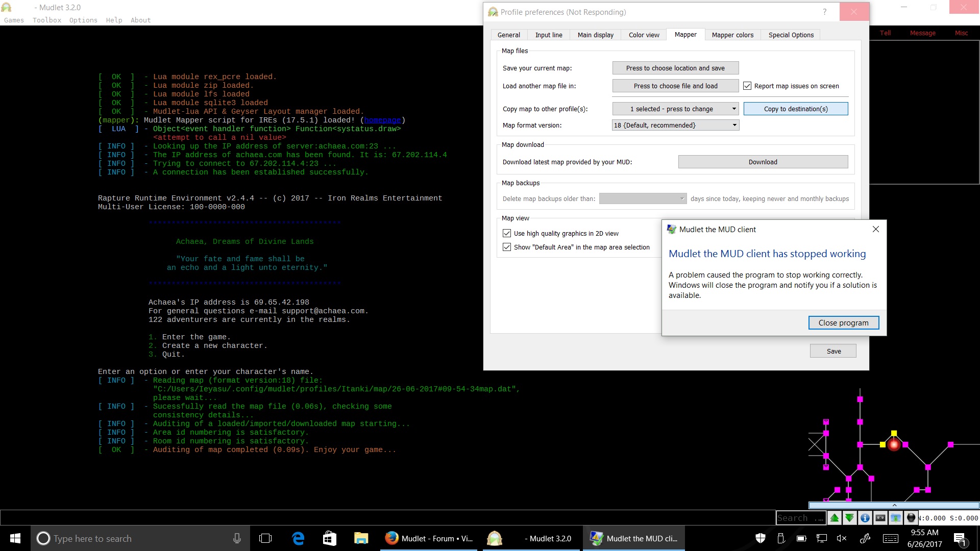Switch to the Main display tab
980x551 pixels.
tap(596, 35)
